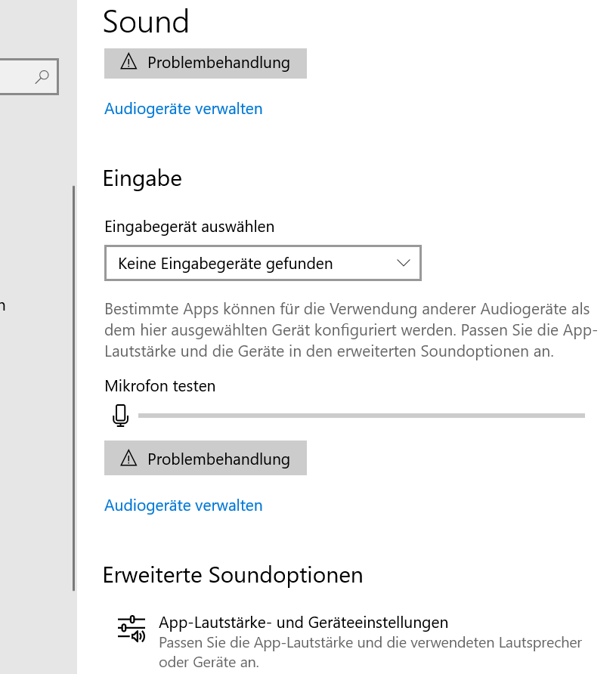Open App-Lautstärke- und Geräteeinstellungen
Image resolution: width=616 pixels, height=674 pixels.
click(303, 623)
